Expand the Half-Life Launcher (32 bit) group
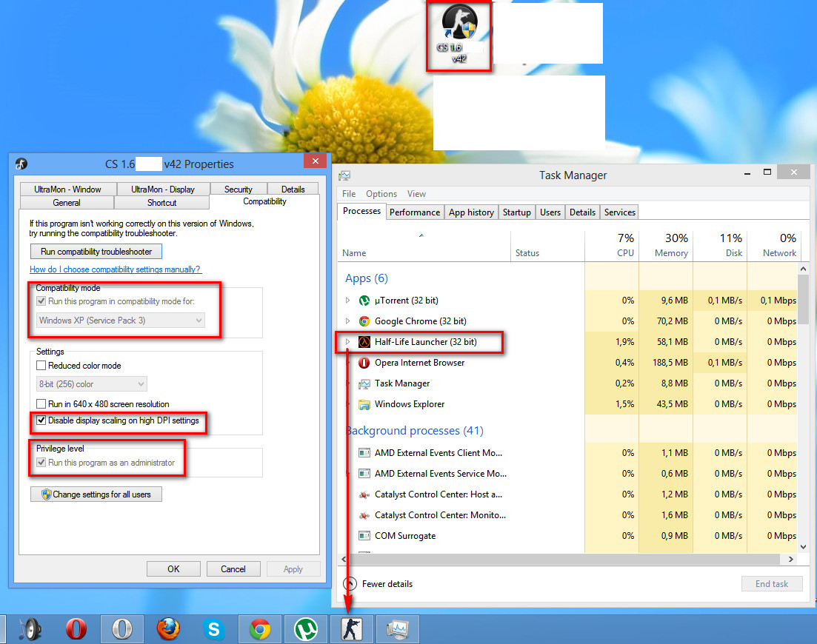The width and height of the screenshot is (817, 644). (347, 342)
